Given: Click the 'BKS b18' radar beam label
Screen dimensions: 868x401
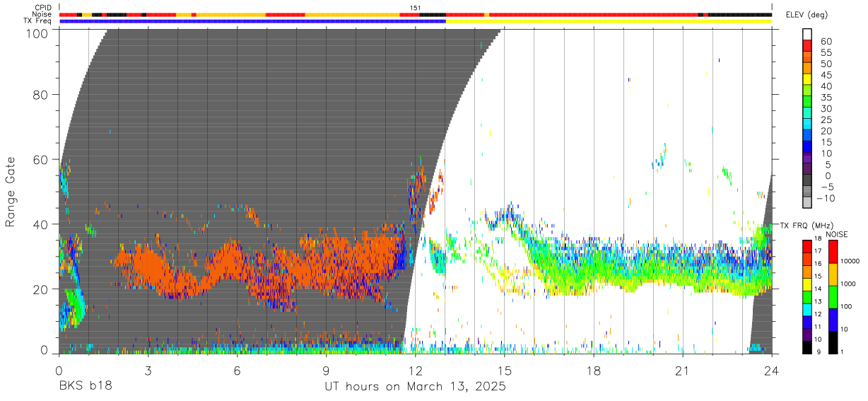Looking at the screenshot, I should click(x=85, y=387).
